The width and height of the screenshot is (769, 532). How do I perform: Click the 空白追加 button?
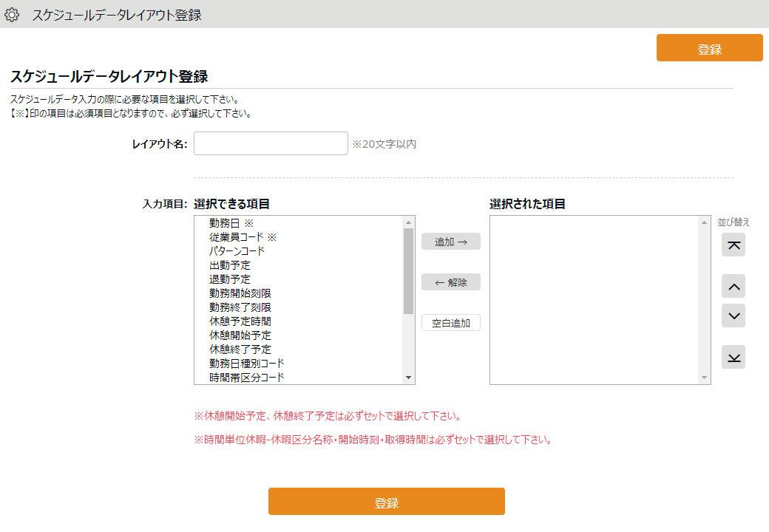451,323
